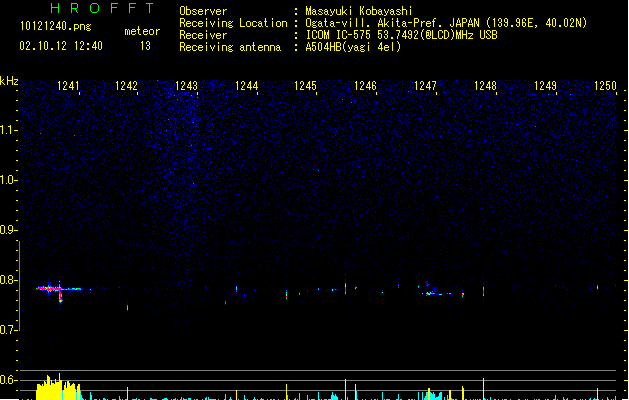Viewport: 629px width, 400px height.
Task: Click the yellow power burst below 1241
Action: [x=58, y=388]
